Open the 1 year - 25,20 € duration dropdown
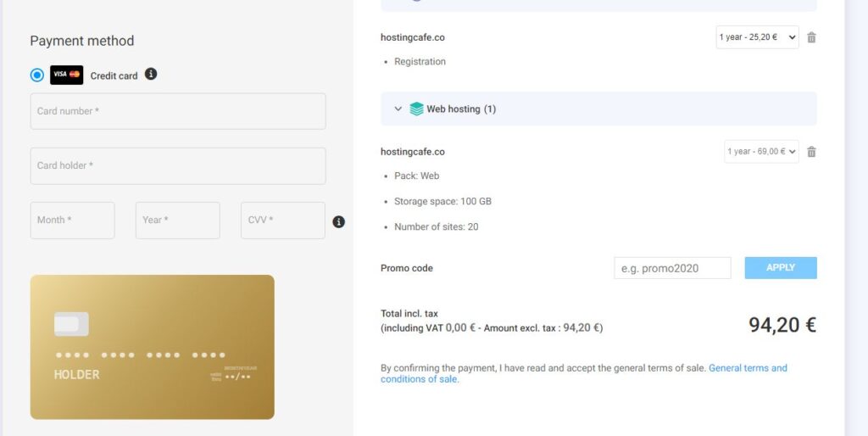The height and width of the screenshot is (436, 868). [757, 37]
